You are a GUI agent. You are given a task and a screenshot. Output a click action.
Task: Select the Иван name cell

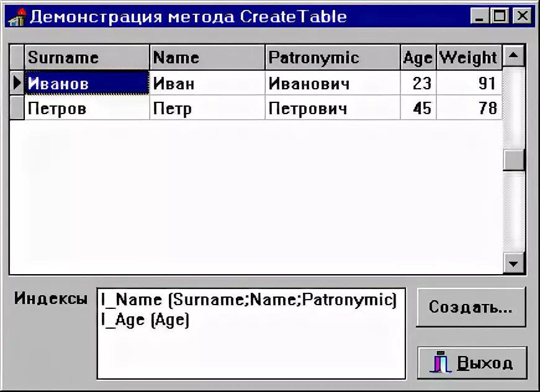207,82
